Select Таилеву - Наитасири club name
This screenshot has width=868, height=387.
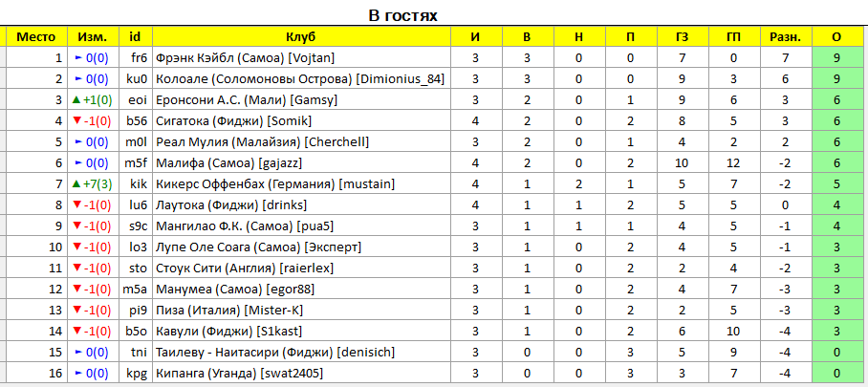(x=244, y=352)
